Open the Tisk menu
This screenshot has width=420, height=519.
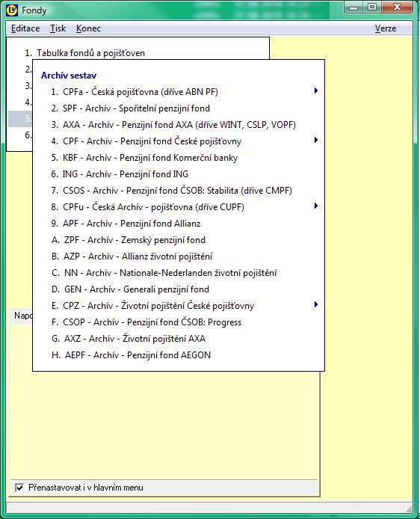[x=58, y=28]
